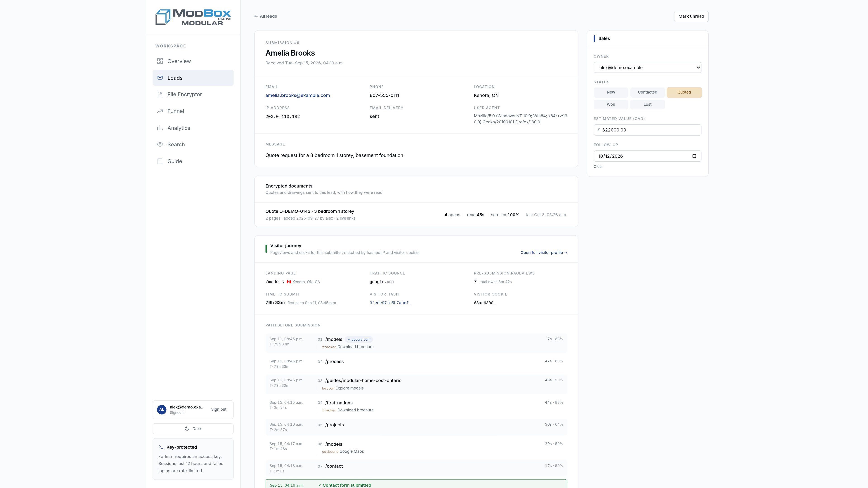Click the outbound Google Maps event
This screenshot has height=488, width=868.
343,452
